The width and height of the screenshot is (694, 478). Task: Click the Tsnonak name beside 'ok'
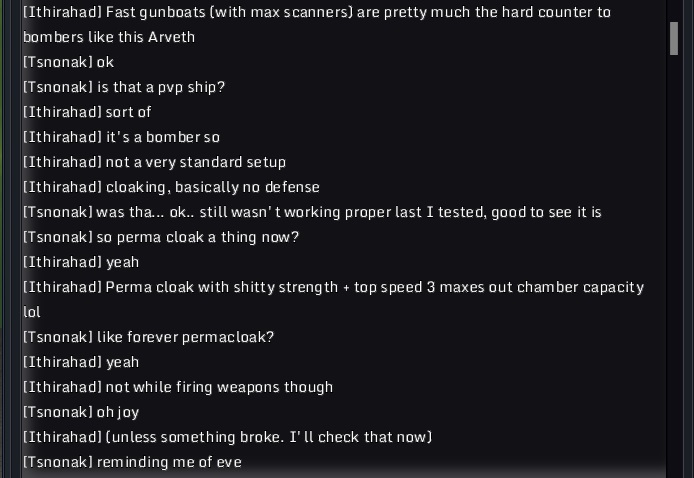(x=58, y=62)
